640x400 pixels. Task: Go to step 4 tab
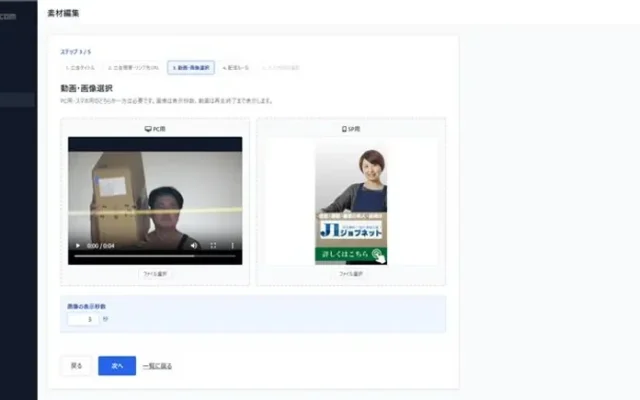(236, 68)
